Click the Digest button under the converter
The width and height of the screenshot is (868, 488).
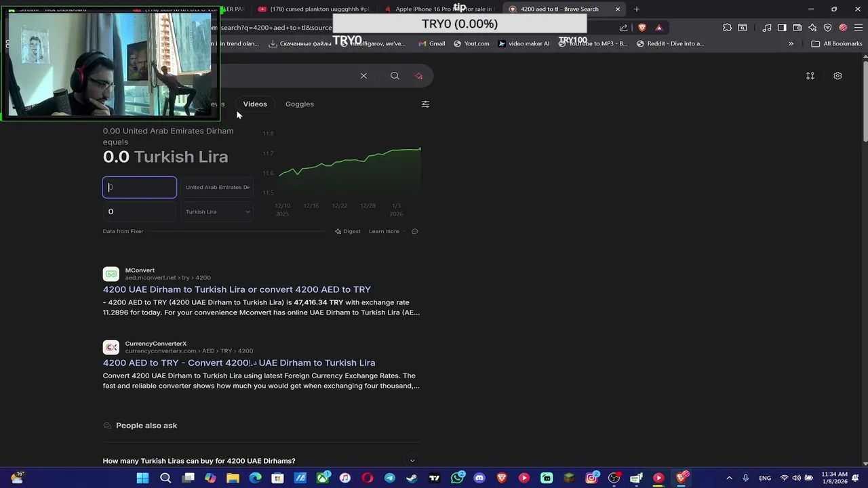click(348, 231)
